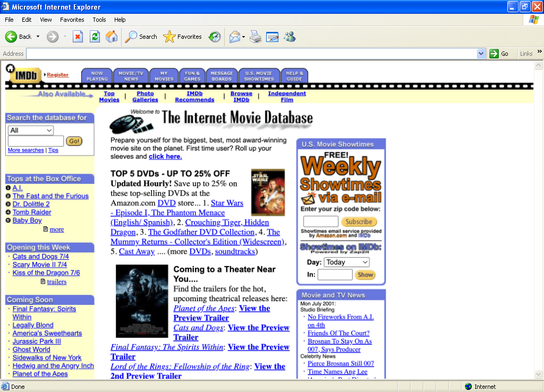544x392 pixels.
Task: Click the Edit page toolbar icon
Action: [273, 37]
